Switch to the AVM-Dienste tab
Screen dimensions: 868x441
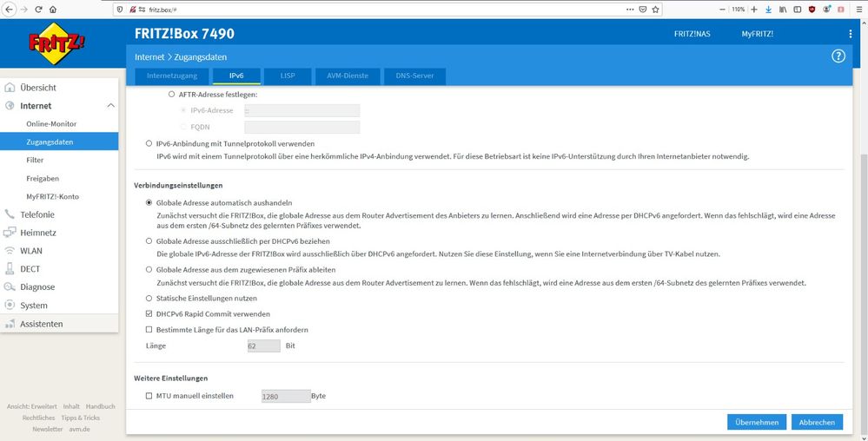pos(347,76)
